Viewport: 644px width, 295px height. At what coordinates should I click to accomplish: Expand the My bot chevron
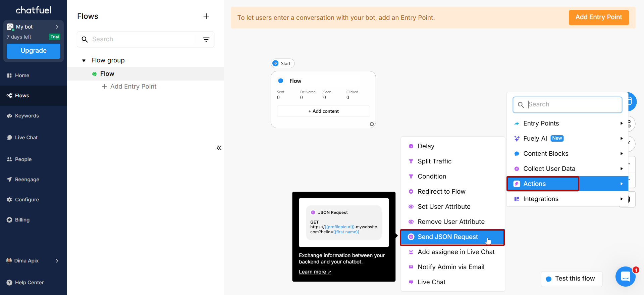[x=57, y=27]
